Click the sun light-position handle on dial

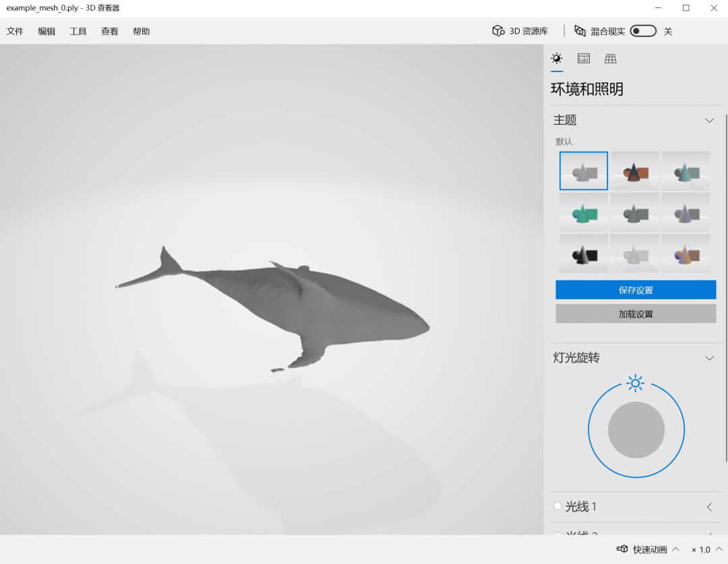pyautogui.click(x=635, y=383)
